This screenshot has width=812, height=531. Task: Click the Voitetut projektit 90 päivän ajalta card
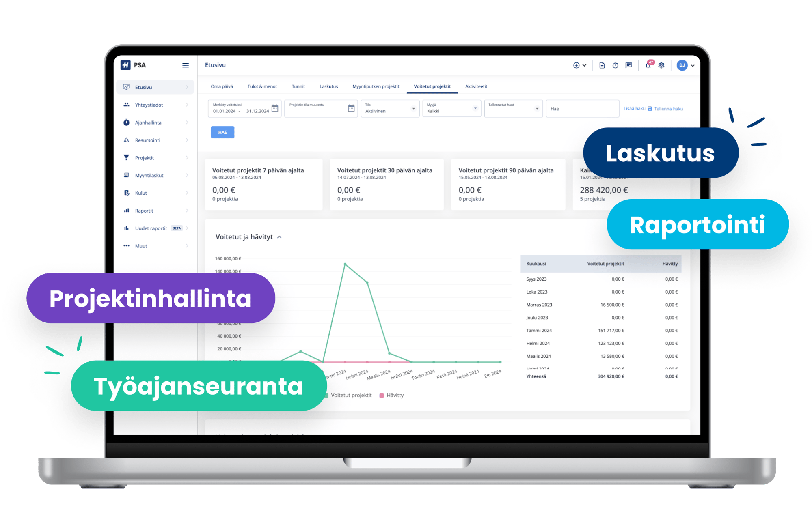click(x=508, y=184)
